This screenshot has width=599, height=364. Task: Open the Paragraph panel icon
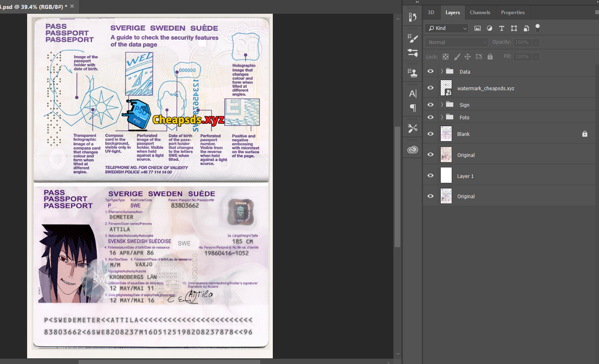pyautogui.click(x=412, y=108)
